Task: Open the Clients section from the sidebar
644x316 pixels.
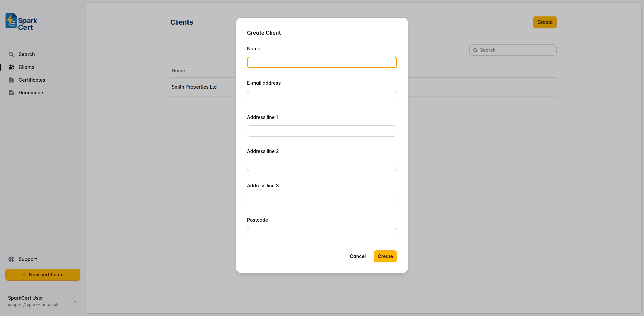Action: 26,67
